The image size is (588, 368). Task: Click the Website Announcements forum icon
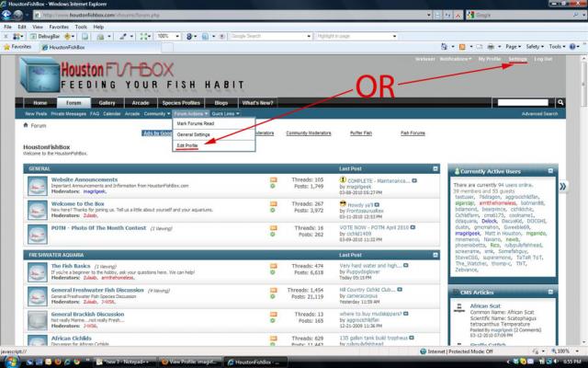(38, 186)
